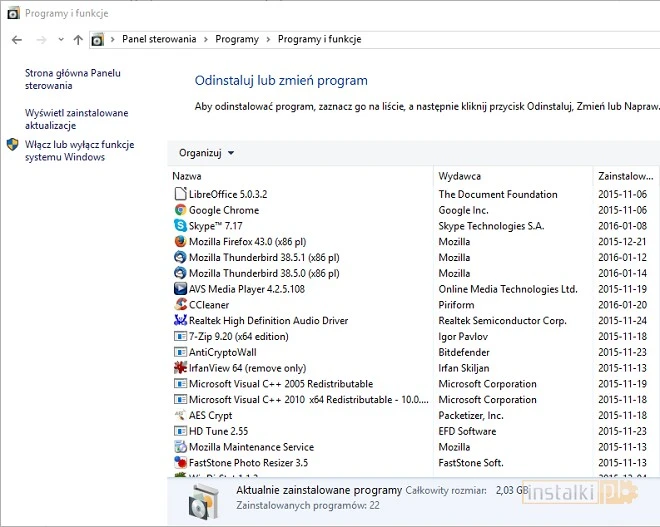Select the 7-Zip 9.20 icon

coord(180,337)
